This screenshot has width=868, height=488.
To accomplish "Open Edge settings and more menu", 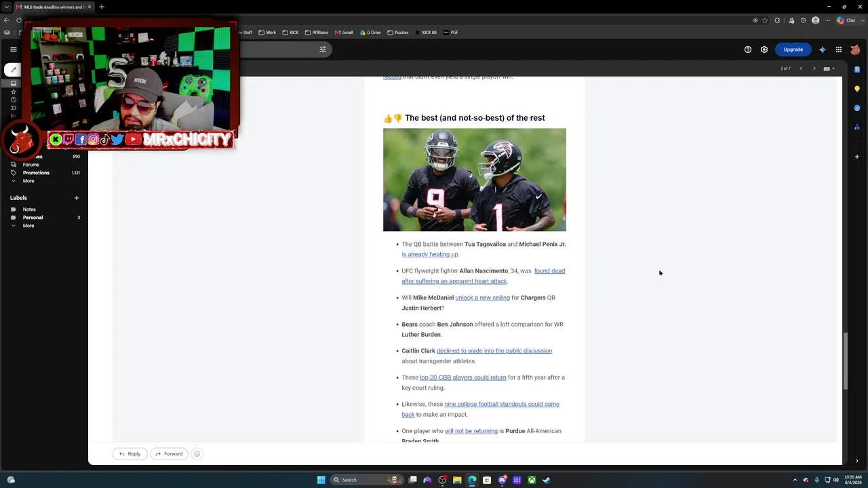I will pos(828,20).
